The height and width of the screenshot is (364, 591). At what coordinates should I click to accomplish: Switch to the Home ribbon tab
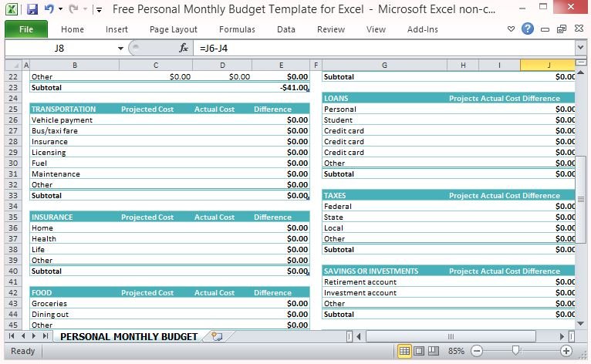pos(73,29)
